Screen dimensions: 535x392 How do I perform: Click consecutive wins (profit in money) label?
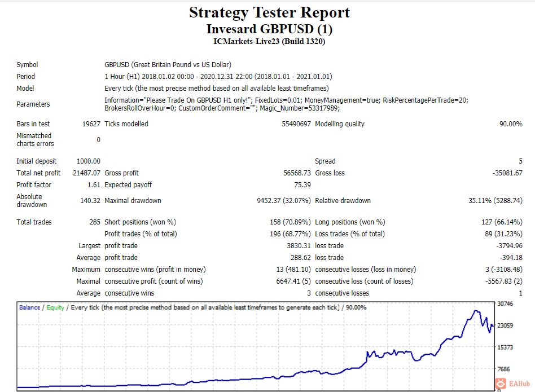[x=155, y=269]
